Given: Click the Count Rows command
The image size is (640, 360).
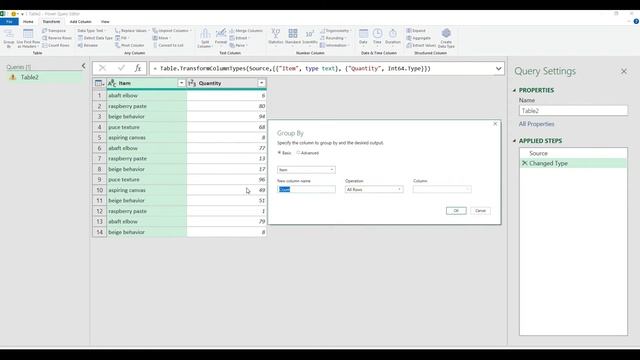Looking at the screenshot, I should [56, 45].
